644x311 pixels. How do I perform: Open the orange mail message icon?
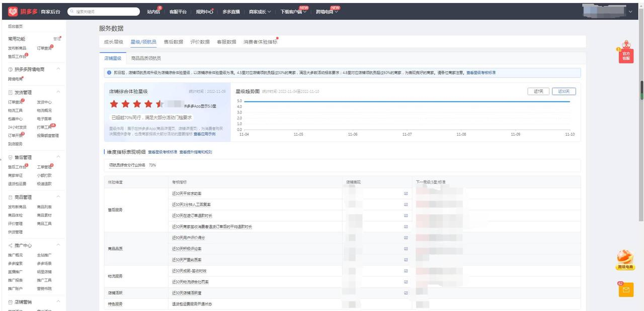point(625,290)
